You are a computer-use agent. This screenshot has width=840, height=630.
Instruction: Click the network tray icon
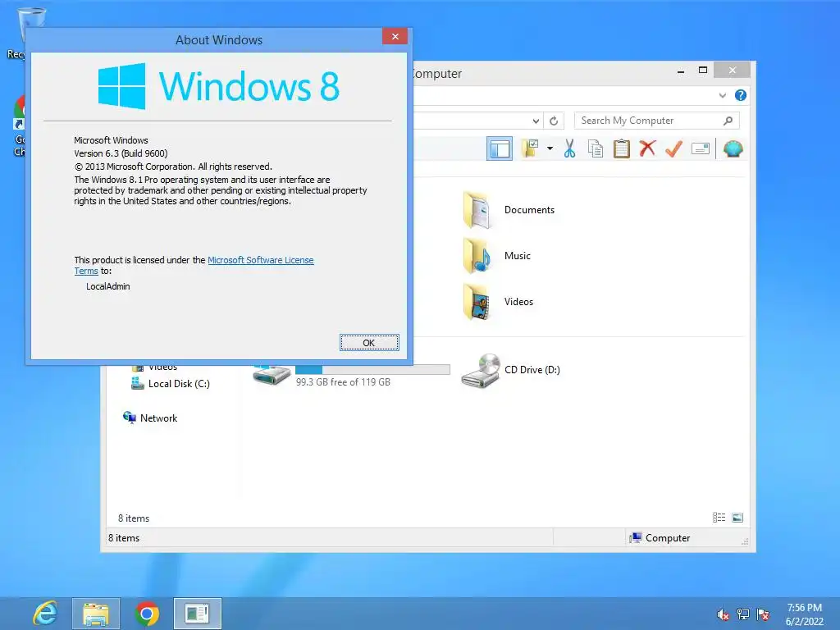743,614
